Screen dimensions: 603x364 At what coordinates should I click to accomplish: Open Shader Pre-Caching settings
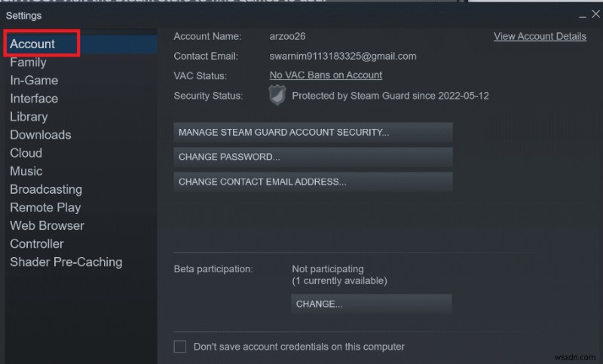[x=66, y=262]
